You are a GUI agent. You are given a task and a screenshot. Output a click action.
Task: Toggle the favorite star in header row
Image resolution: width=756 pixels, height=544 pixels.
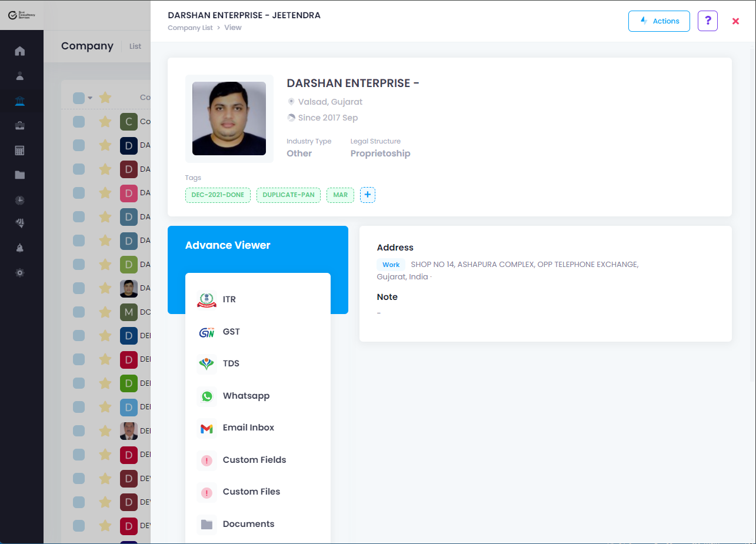coord(105,98)
